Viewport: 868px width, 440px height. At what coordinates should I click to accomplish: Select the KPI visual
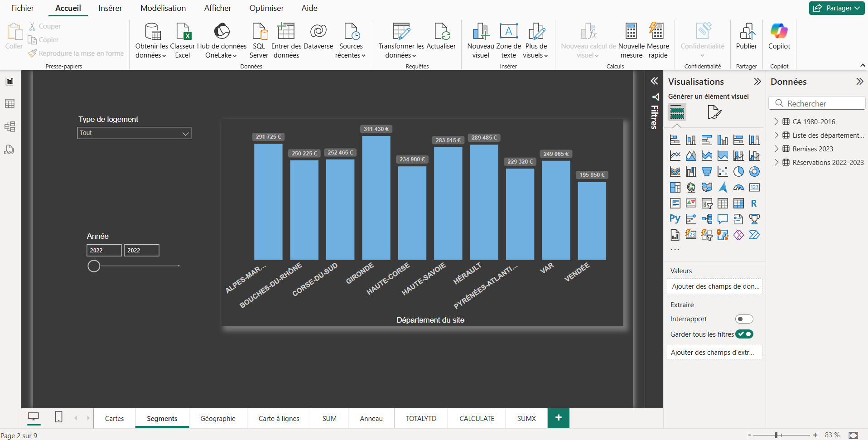tap(691, 203)
